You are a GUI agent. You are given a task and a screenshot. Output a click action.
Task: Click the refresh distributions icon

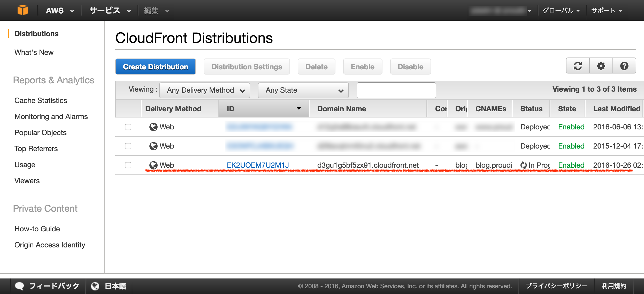578,66
